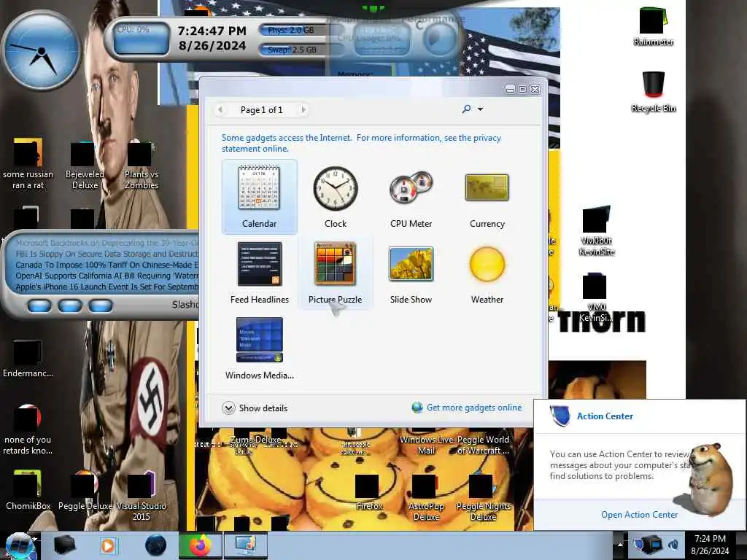Click the gadget search magnifier icon

466,109
